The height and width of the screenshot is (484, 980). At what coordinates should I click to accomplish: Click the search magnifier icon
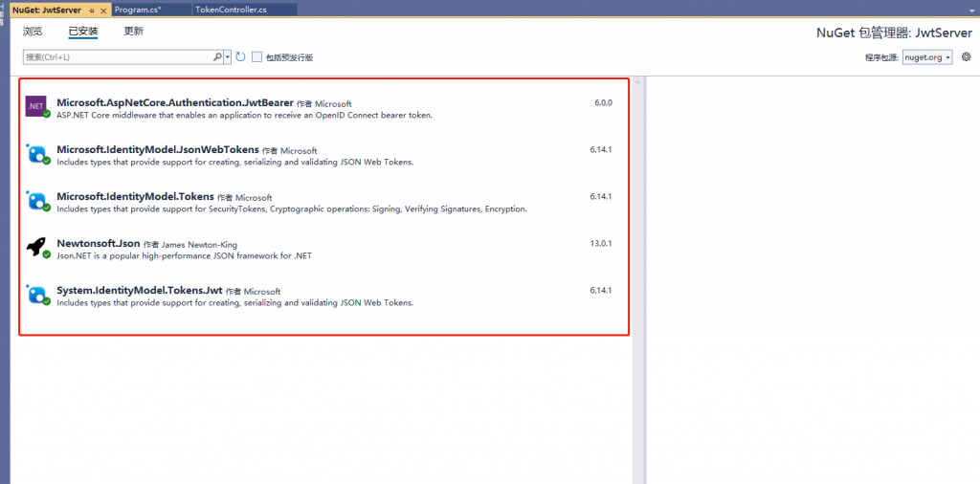click(x=217, y=56)
